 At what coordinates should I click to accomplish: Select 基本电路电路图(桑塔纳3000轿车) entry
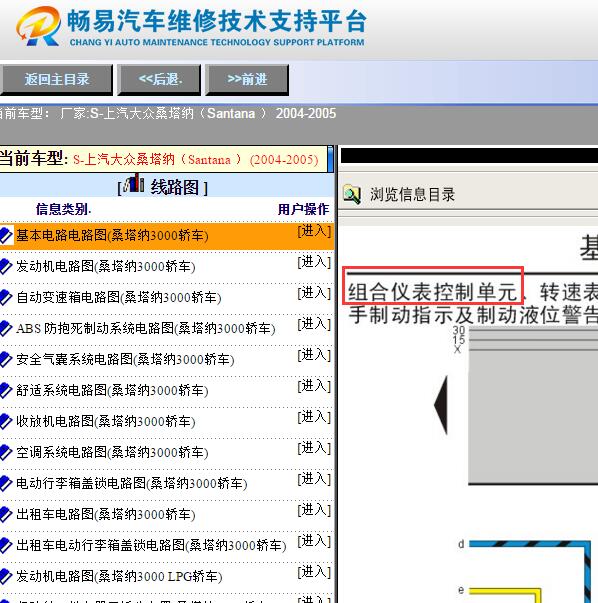pos(112,235)
